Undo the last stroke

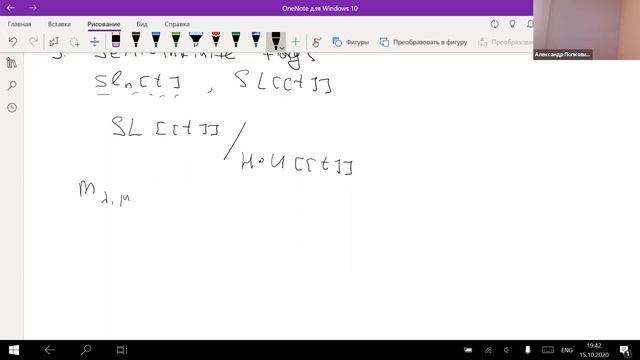(13, 42)
